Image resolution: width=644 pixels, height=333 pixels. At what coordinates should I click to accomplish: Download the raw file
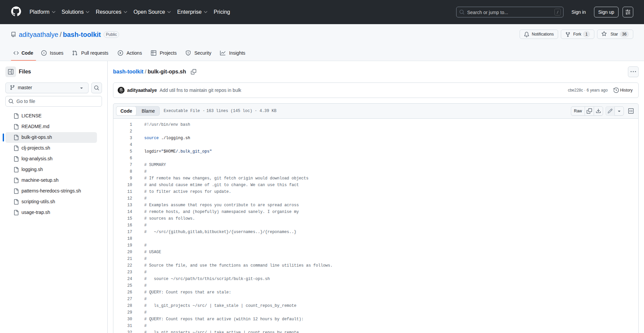598,111
